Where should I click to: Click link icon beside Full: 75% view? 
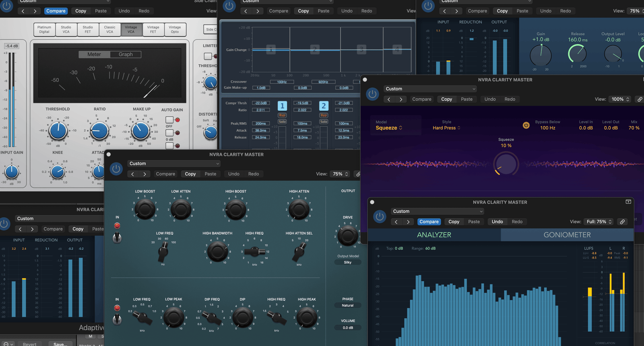click(622, 222)
